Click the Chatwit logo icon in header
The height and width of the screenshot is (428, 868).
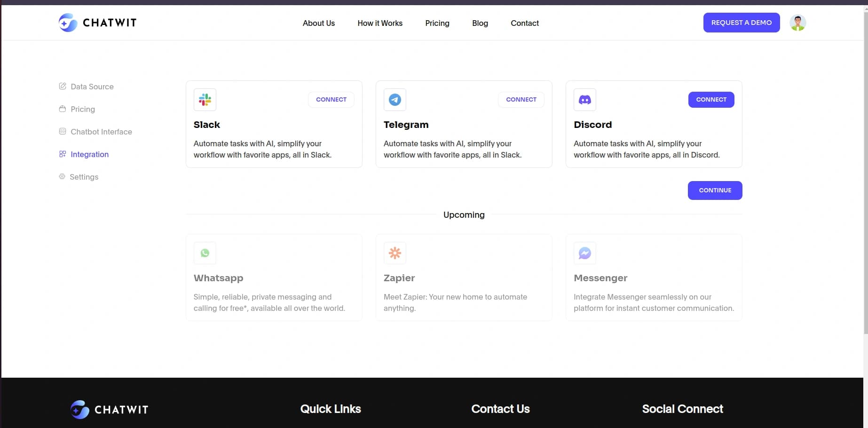pos(68,23)
